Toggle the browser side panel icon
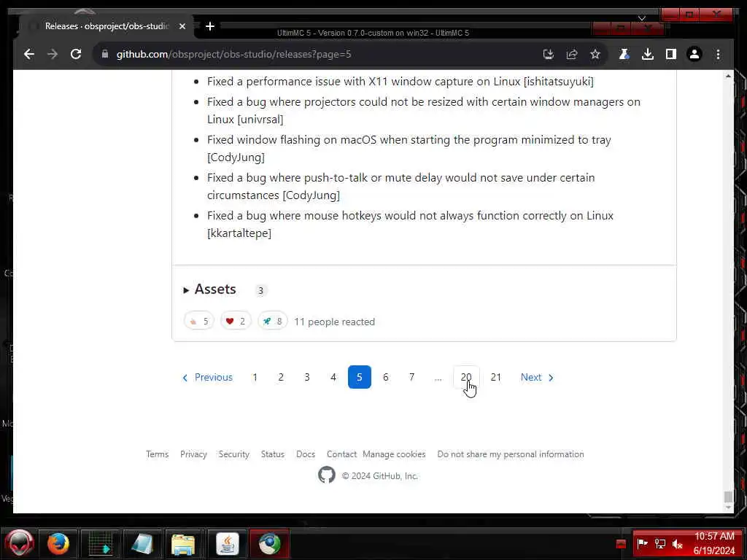747x560 pixels. [671, 54]
